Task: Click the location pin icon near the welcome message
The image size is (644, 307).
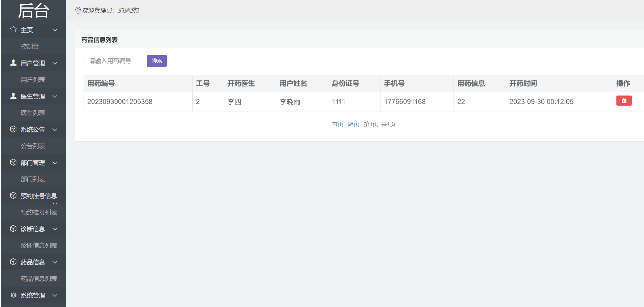Action: coord(78,11)
